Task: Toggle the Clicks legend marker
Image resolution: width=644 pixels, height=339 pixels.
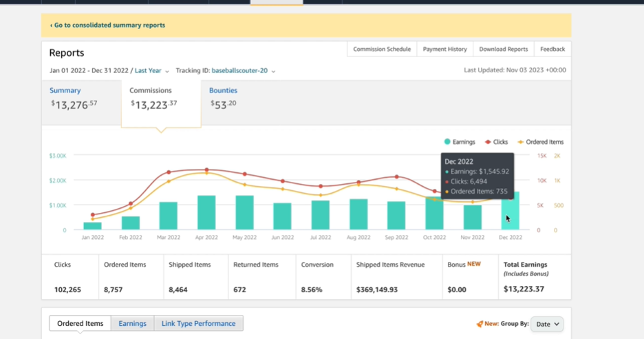Action: [488, 142]
